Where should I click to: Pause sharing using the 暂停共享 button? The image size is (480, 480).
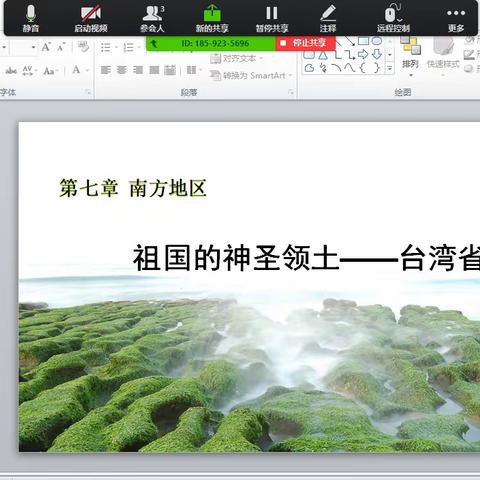click(x=272, y=18)
